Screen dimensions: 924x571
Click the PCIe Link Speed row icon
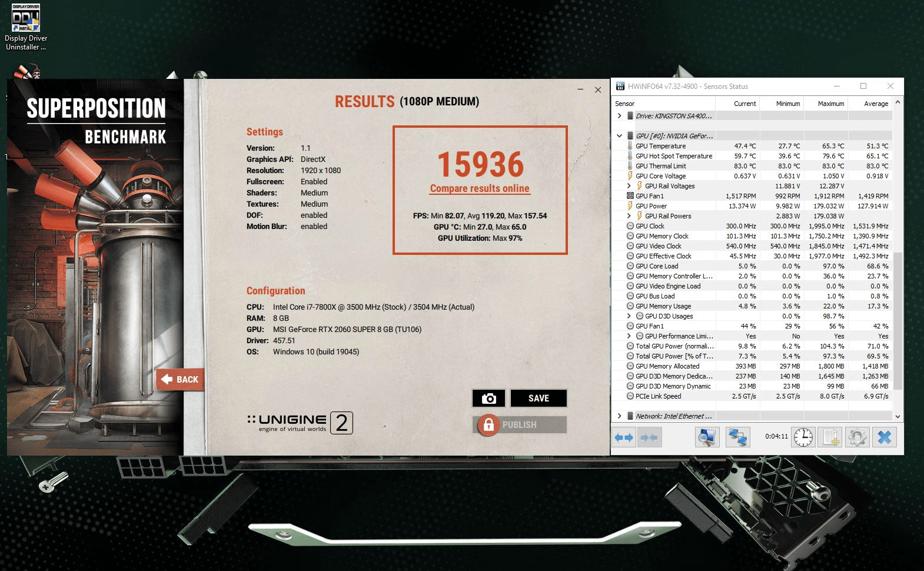click(630, 396)
